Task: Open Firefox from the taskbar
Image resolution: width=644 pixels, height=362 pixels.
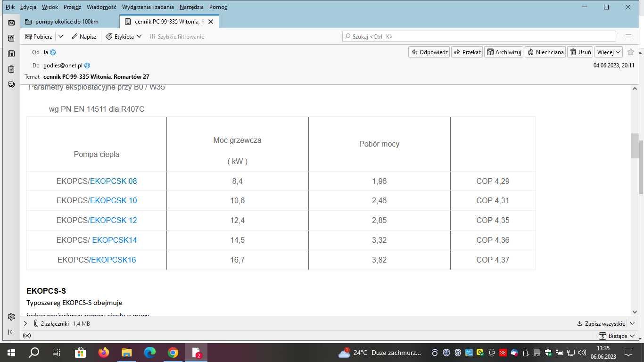Action: click(103, 353)
